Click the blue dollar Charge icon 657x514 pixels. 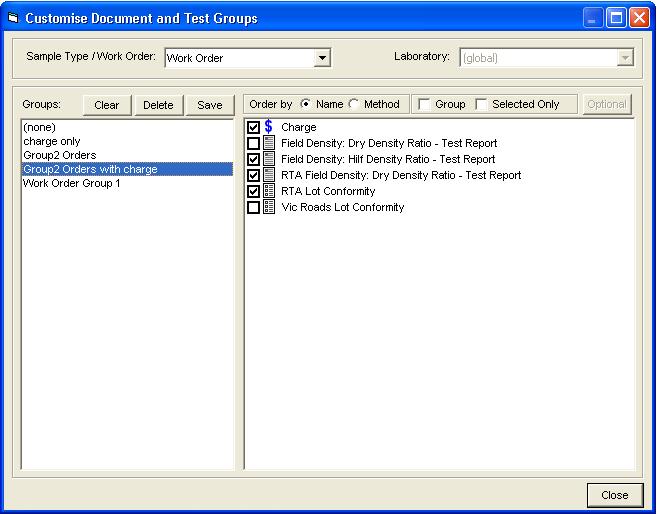click(x=268, y=127)
